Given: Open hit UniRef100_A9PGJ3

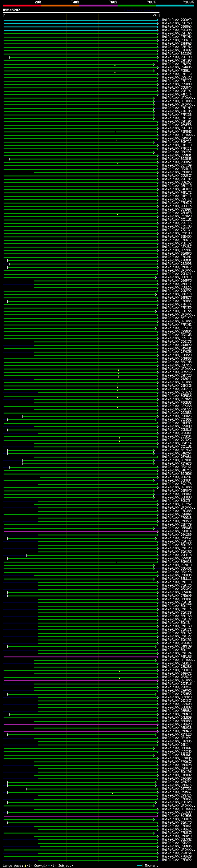Looking at the screenshot, I should (x=176, y=40).
